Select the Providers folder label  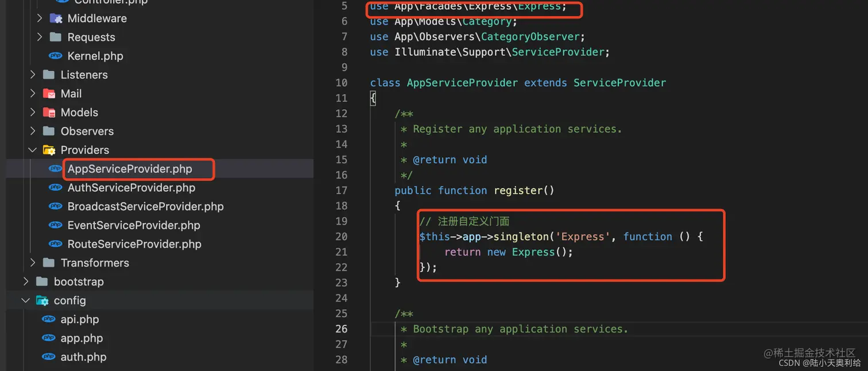point(85,150)
